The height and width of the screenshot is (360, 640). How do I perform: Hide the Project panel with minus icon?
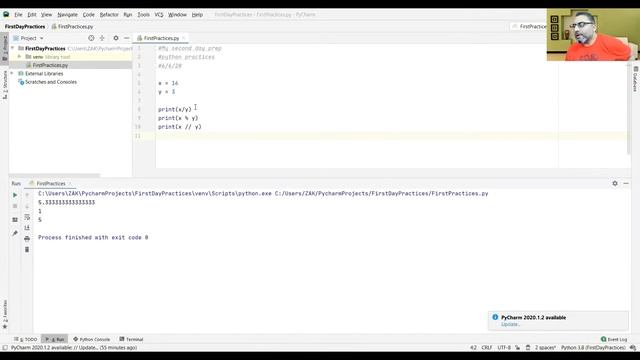click(127, 38)
